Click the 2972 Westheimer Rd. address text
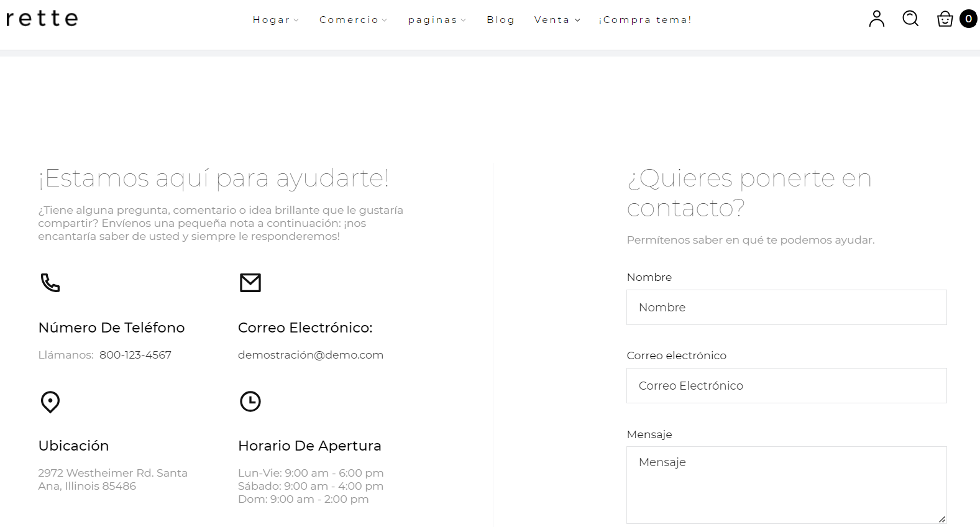 click(112, 479)
